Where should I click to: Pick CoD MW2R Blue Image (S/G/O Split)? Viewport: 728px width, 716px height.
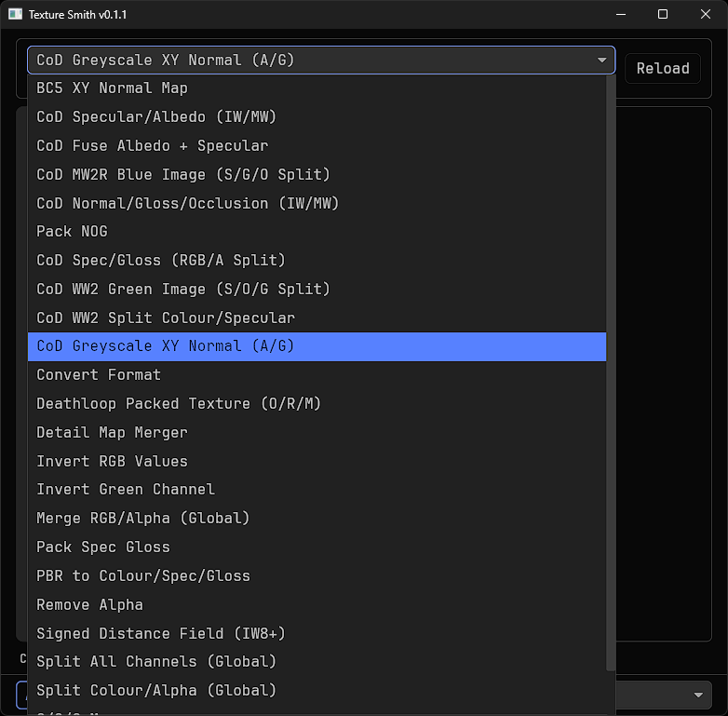tap(317, 175)
